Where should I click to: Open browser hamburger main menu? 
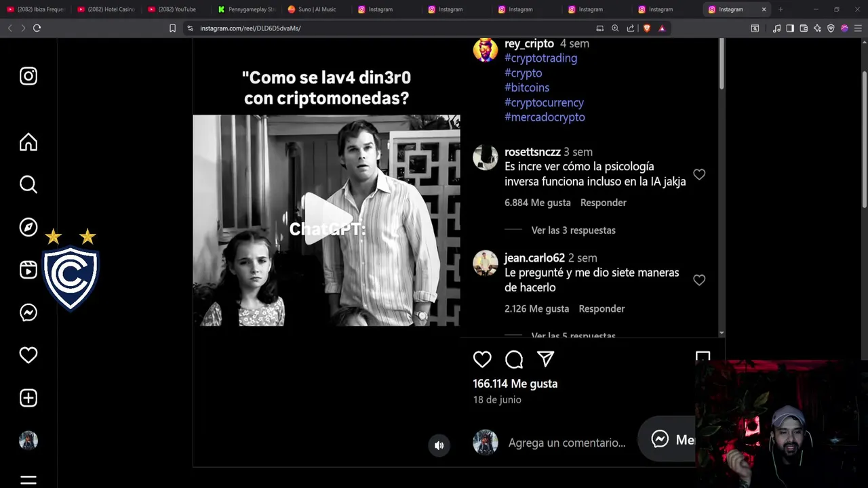[x=858, y=28]
